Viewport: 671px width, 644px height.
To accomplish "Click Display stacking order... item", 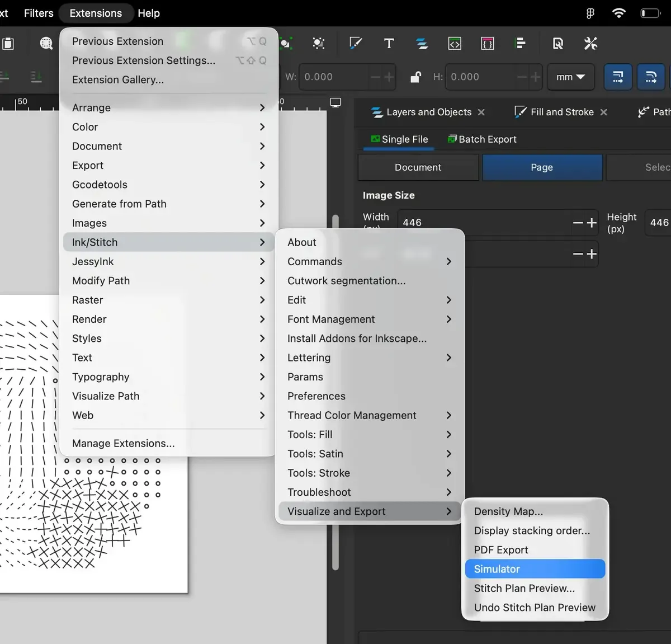I will 535,530.
